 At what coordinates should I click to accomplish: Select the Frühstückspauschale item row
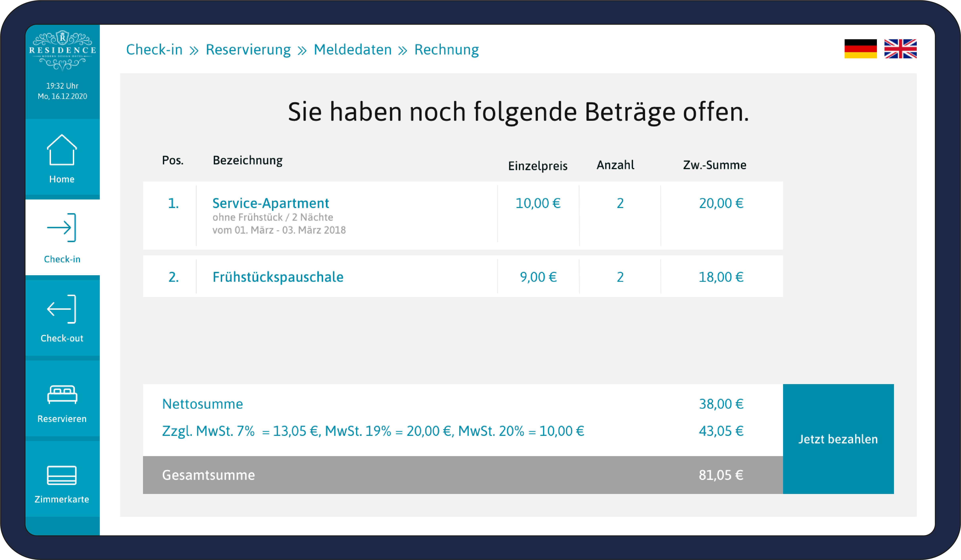coord(463,276)
